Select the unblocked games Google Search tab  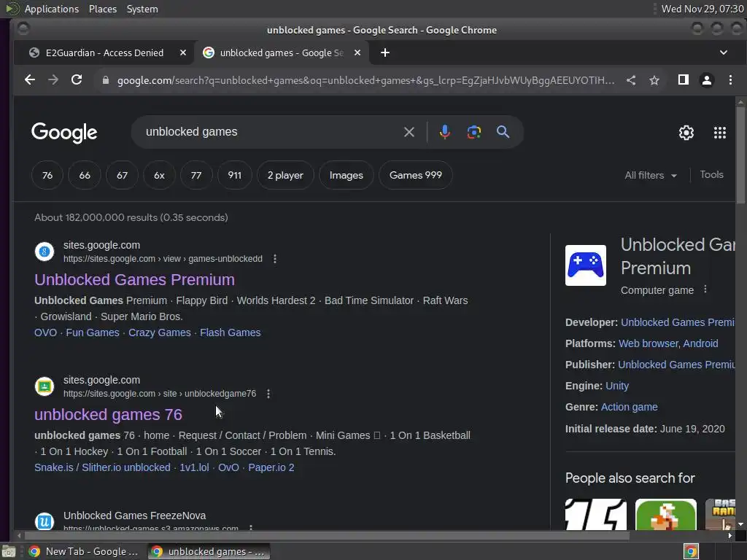[282, 52]
